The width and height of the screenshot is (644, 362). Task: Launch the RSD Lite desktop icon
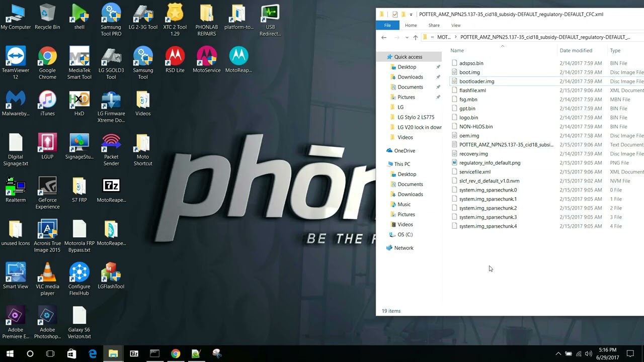pos(175,60)
